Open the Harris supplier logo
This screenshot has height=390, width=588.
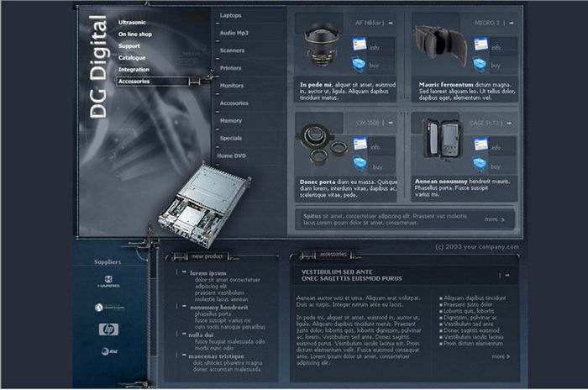pos(108,282)
